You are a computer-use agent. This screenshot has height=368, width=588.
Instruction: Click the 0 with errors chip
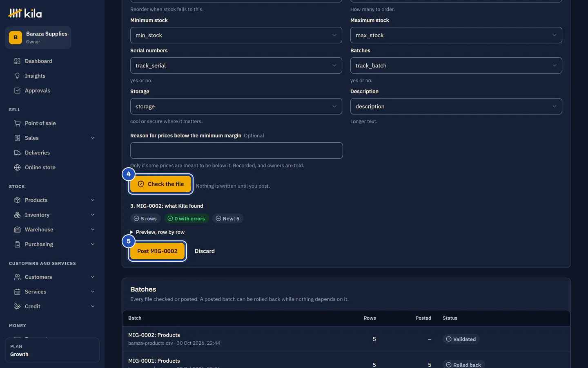click(x=186, y=218)
